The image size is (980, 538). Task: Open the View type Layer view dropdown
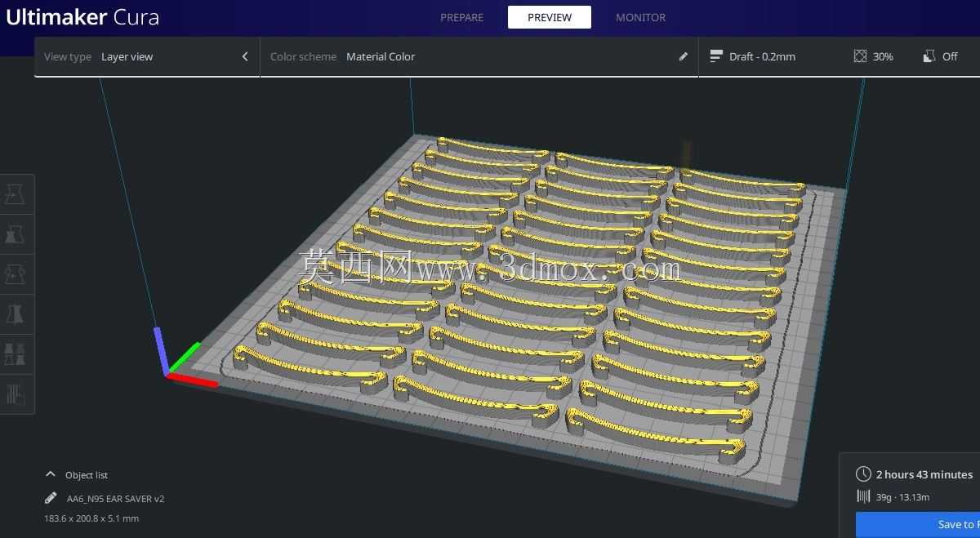[x=147, y=56]
